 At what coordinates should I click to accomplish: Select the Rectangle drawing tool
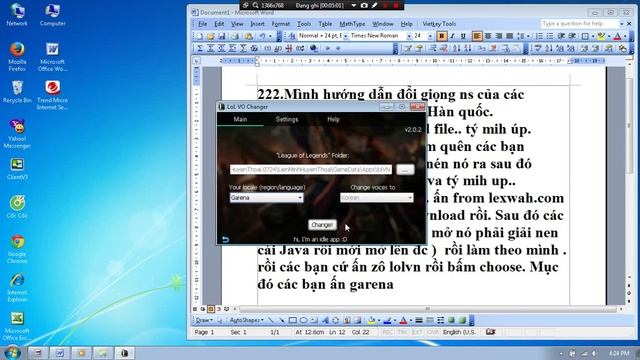click(x=293, y=320)
